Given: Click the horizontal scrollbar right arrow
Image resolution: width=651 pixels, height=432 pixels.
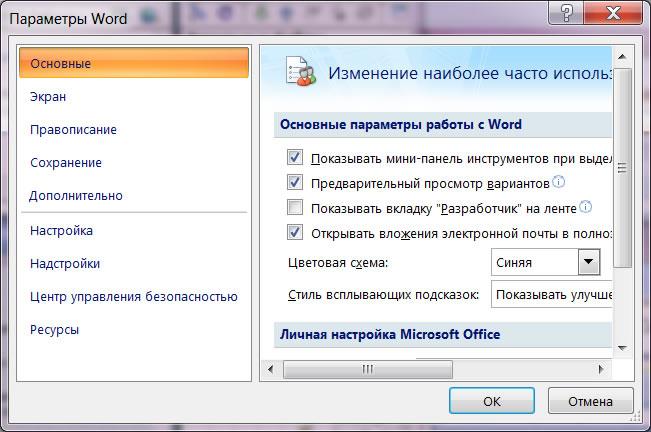Looking at the screenshot, I should pos(601,369).
